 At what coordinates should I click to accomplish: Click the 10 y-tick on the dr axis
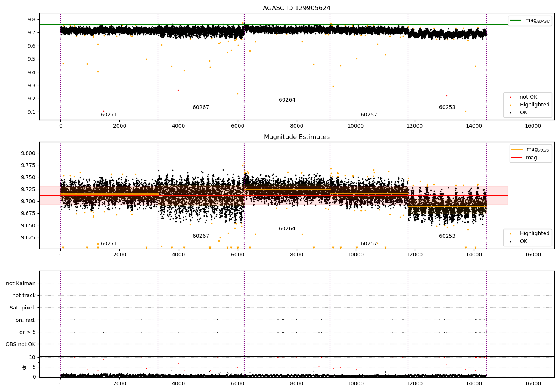[x=32, y=357]
